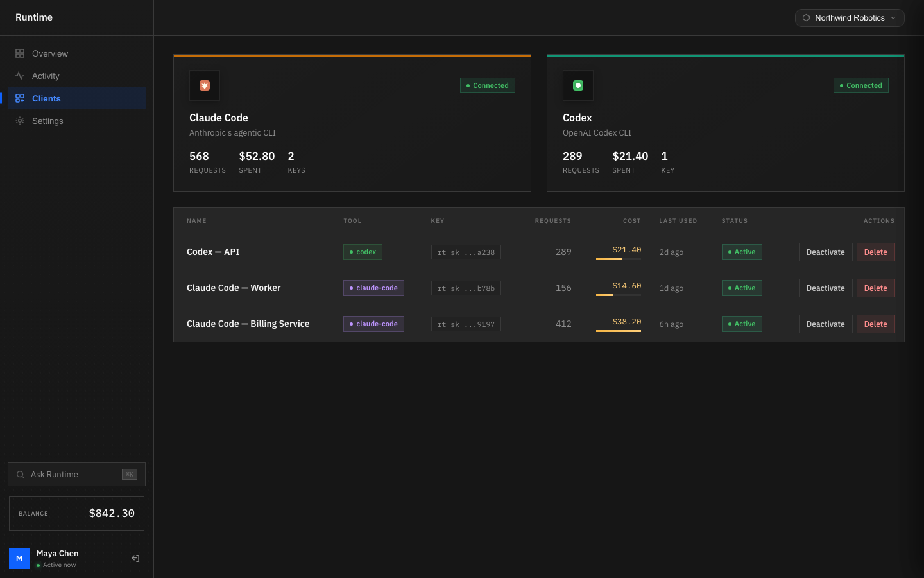The height and width of the screenshot is (578, 924).
Task: Click the Codex Connected badge
Action: [861, 85]
